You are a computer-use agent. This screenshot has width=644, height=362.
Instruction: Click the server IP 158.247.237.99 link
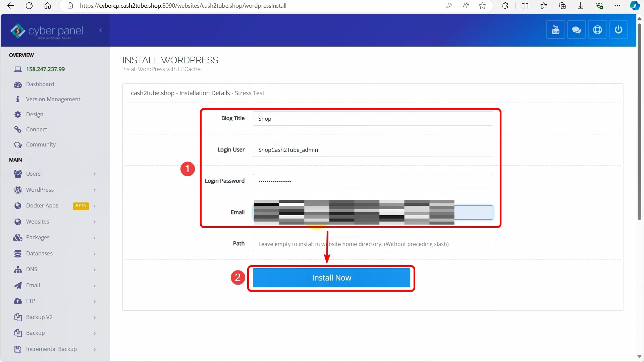click(45, 69)
